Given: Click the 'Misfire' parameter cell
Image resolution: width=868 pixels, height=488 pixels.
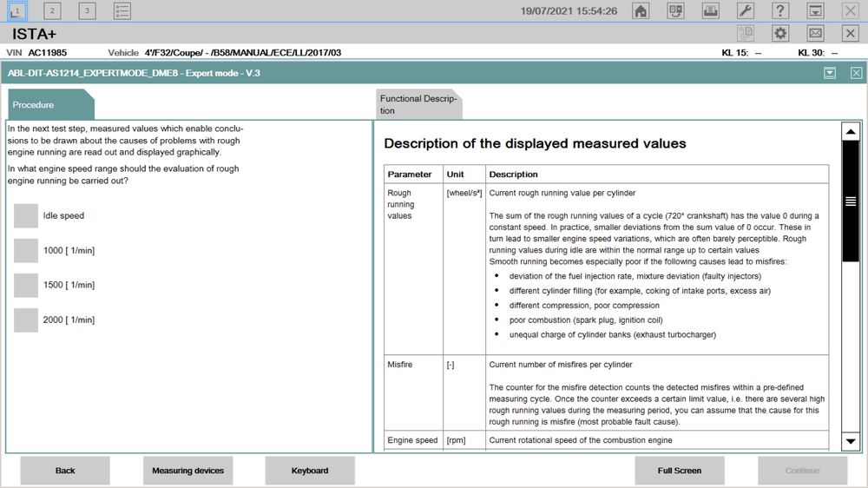Looking at the screenshot, I should pyautogui.click(x=413, y=392).
